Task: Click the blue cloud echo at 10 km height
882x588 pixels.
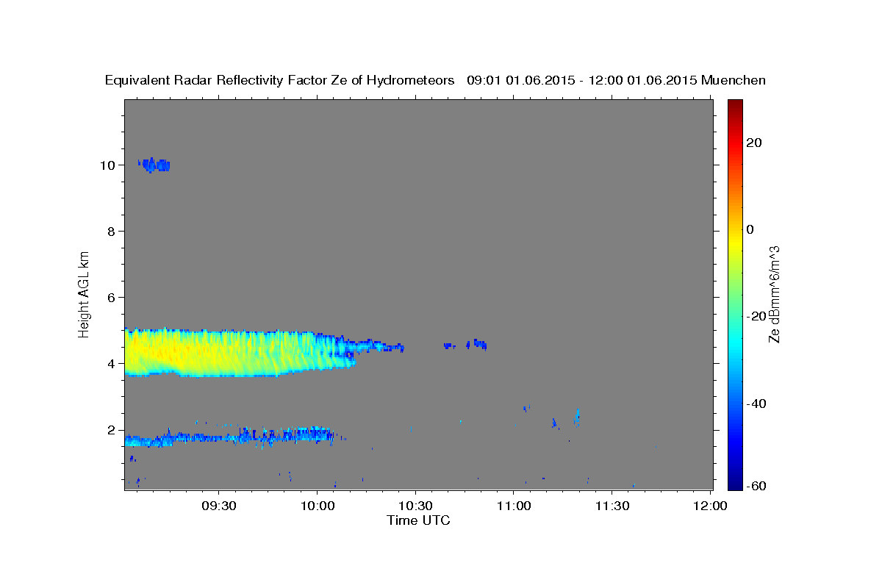Action: 154,165
